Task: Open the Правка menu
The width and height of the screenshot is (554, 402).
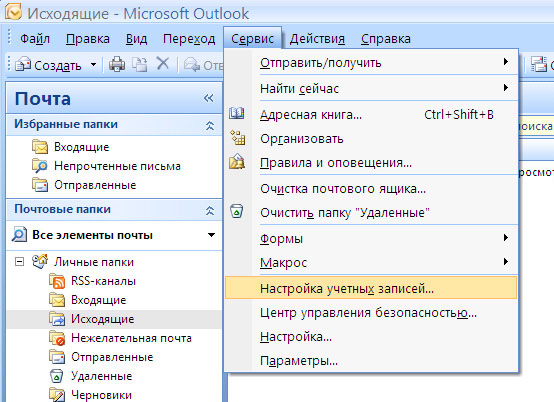Action: (88, 39)
